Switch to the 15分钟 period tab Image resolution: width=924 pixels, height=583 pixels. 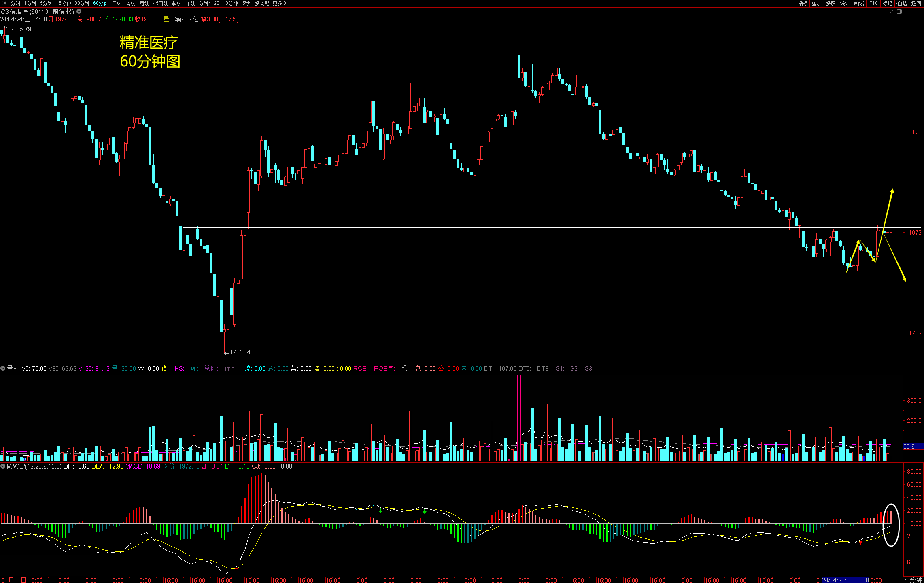point(63,3)
